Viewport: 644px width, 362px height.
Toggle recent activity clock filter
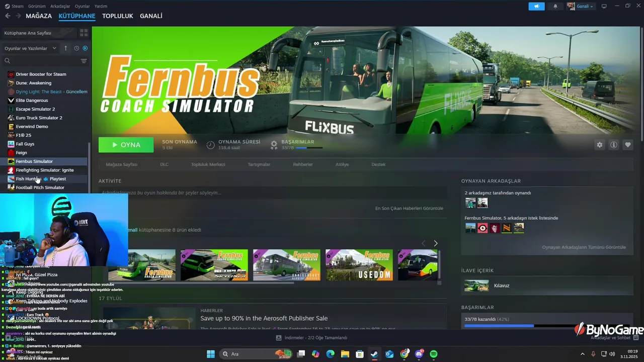tap(76, 48)
